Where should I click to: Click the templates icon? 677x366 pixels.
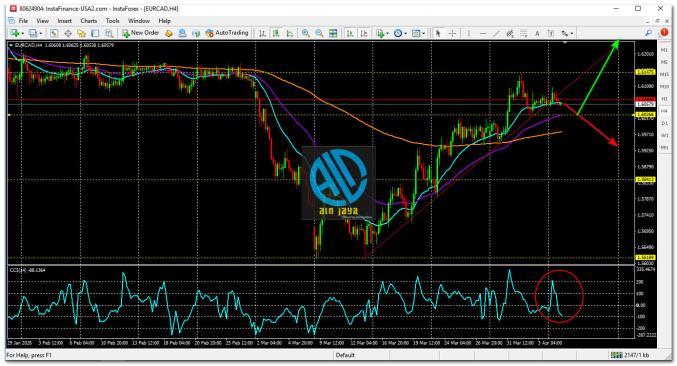416,33
